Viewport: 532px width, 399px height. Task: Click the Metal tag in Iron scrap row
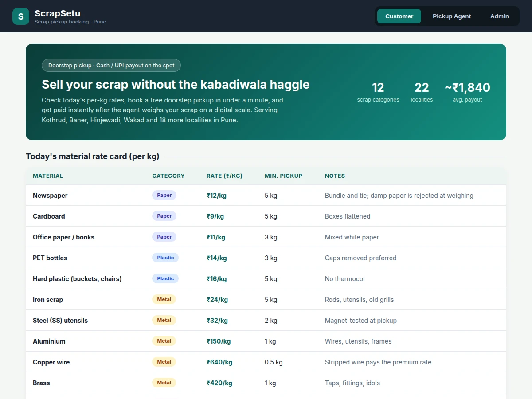(164, 299)
